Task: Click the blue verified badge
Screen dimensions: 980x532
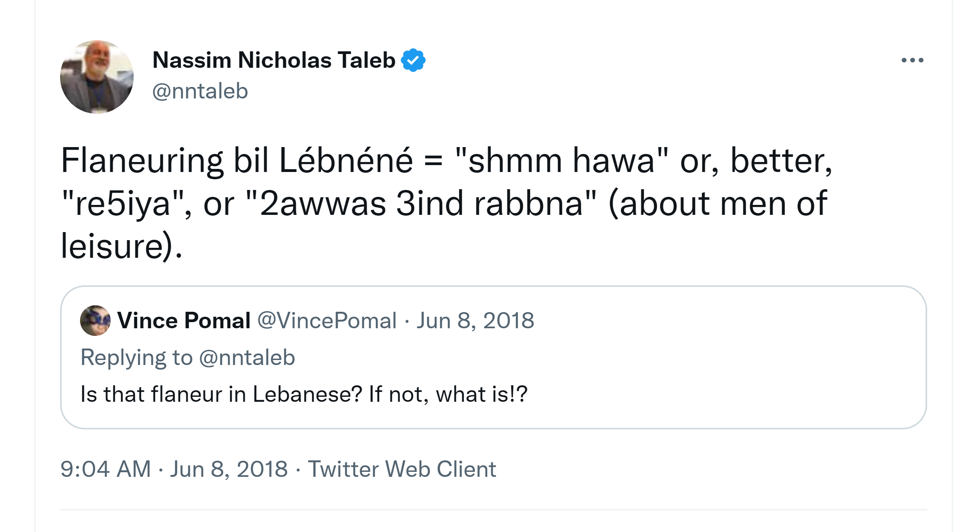Action: click(x=413, y=60)
